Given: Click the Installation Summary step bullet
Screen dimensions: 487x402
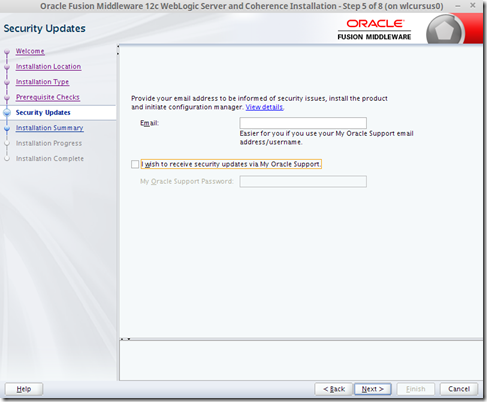Looking at the screenshot, I should coord(7,128).
